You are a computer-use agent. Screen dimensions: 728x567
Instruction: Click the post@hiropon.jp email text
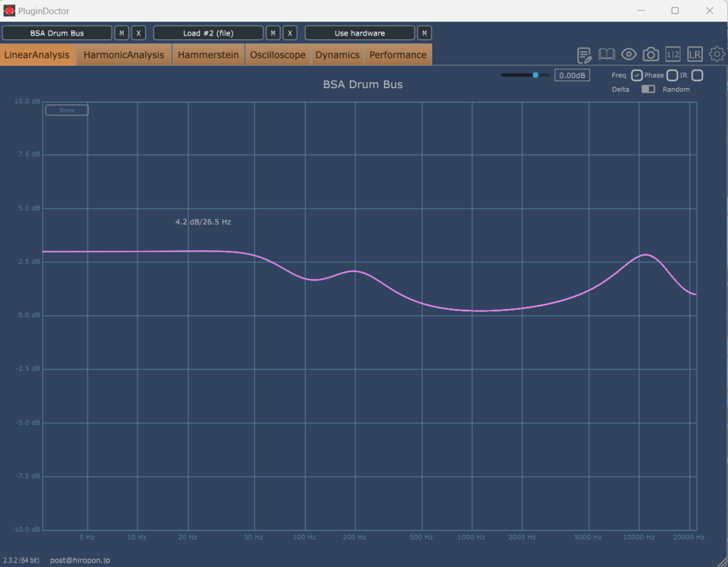[x=80, y=560]
